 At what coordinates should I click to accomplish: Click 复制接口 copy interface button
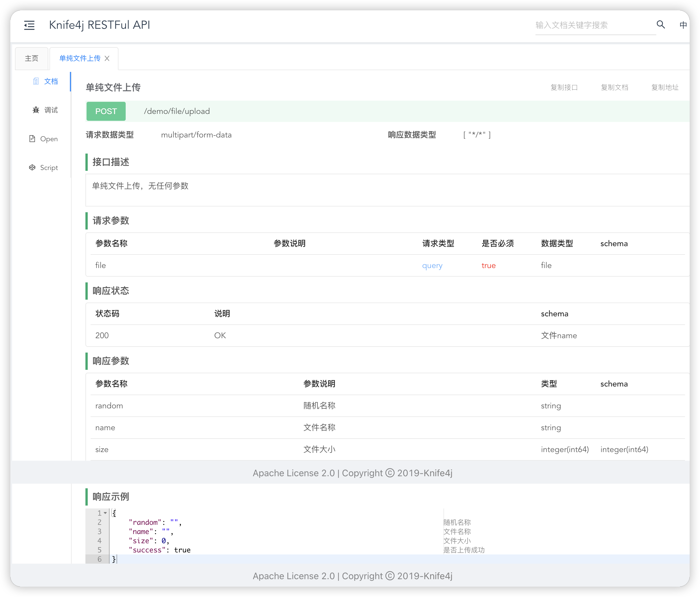pyautogui.click(x=564, y=87)
